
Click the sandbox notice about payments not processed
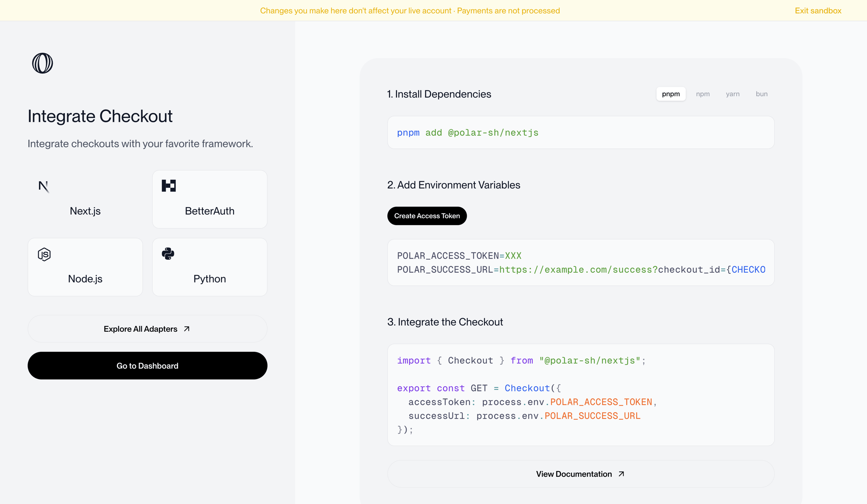[410, 10]
